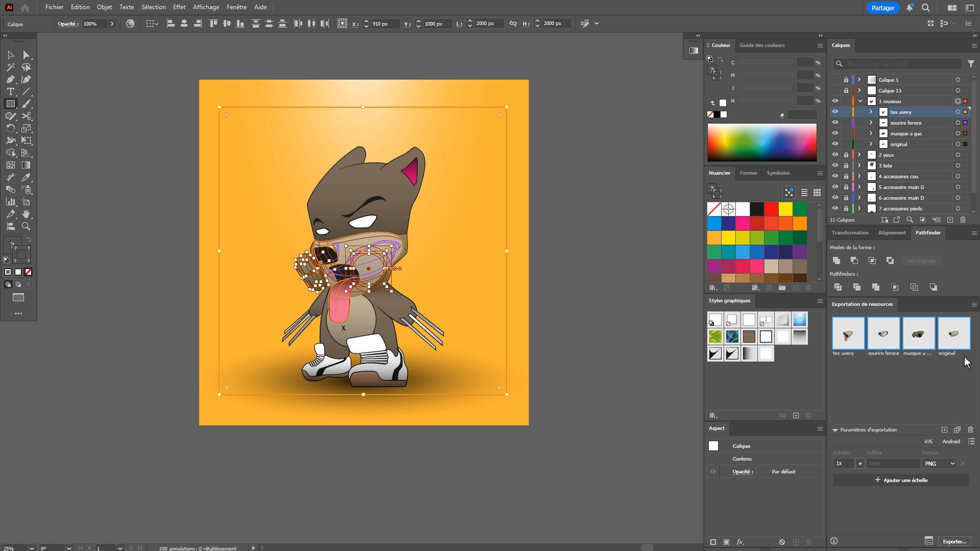Select the Paintbrush tool
Image resolution: width=980 pixels, height=551 pixels.
point(27,104)
